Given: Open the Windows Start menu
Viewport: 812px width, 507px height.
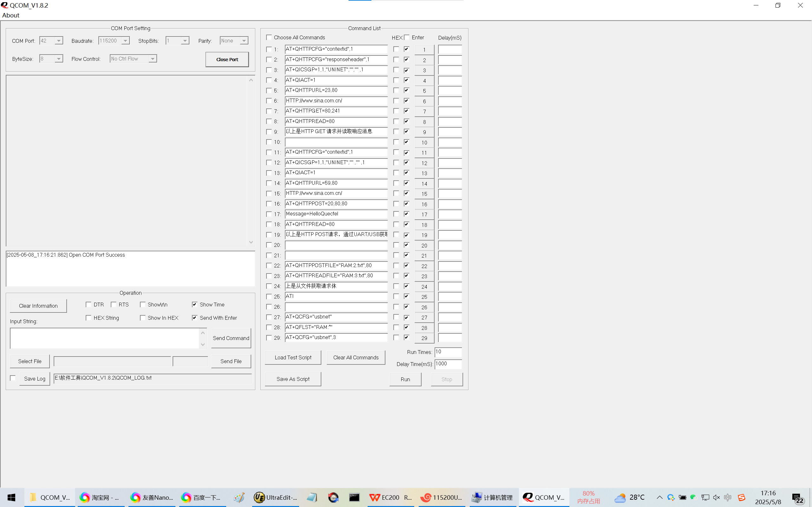Looking at the screenshot, I should pyautogui.click(x=11, y=497).
